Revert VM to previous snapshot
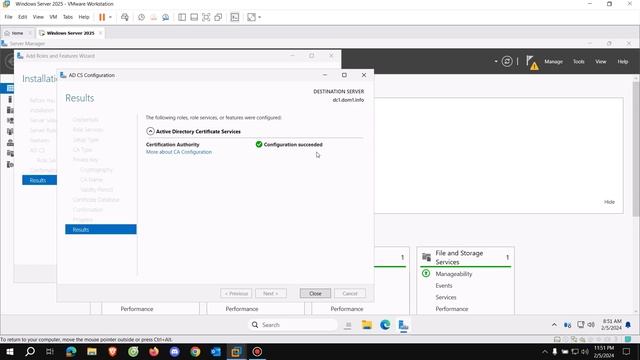This screenshot has height=360, width=640. click(x=153, y=17)
